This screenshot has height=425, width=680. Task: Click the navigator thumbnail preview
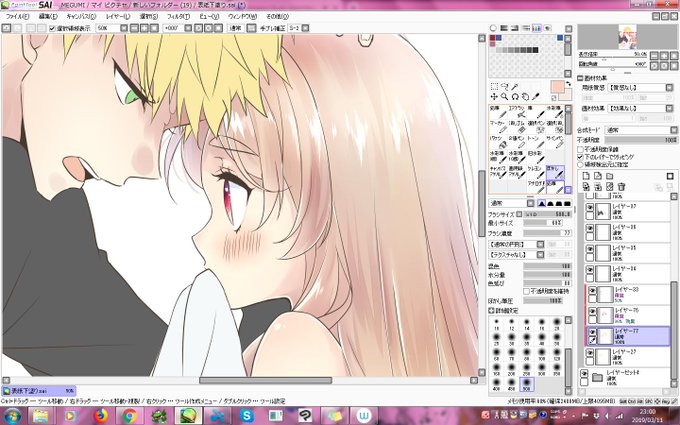pos(628,37)
